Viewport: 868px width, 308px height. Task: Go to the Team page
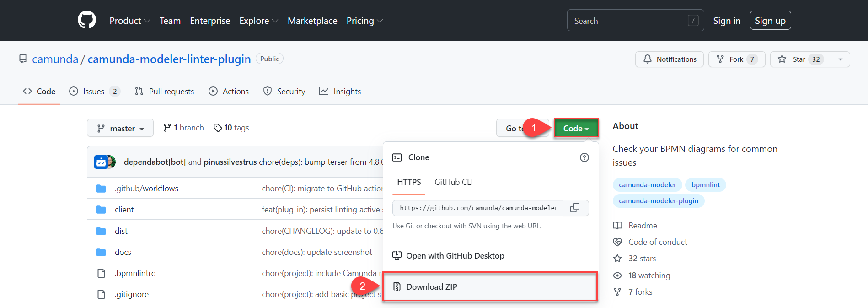click(170, 21)
